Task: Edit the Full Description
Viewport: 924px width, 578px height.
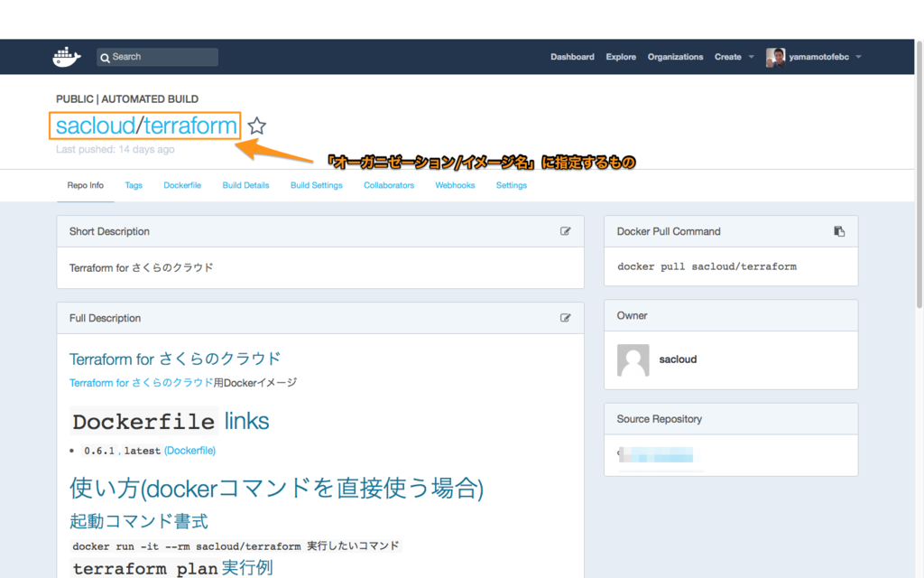Action: [565, 318]
